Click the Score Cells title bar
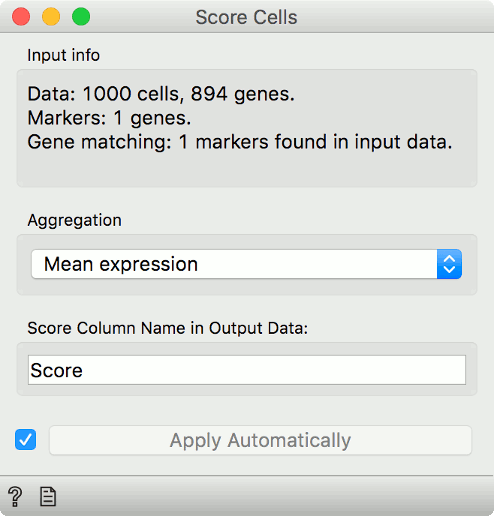The width and height of the screenshot is (494, 516). (246, 17)
